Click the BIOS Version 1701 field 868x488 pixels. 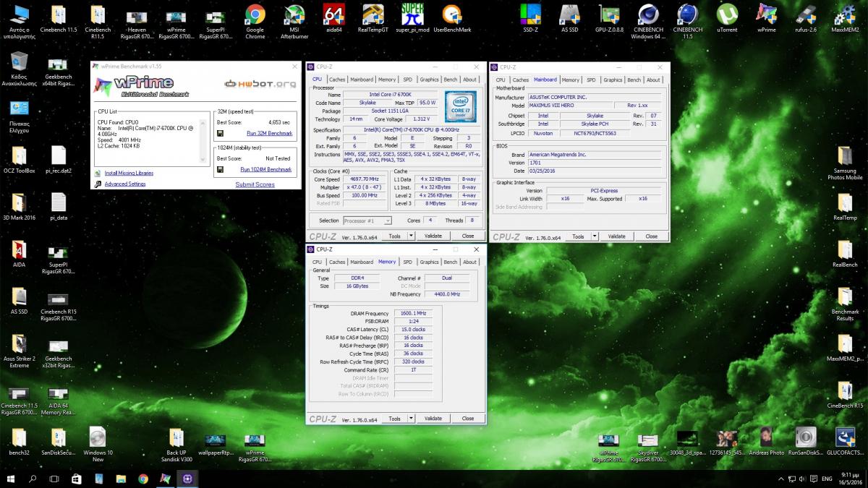point(595,163)
